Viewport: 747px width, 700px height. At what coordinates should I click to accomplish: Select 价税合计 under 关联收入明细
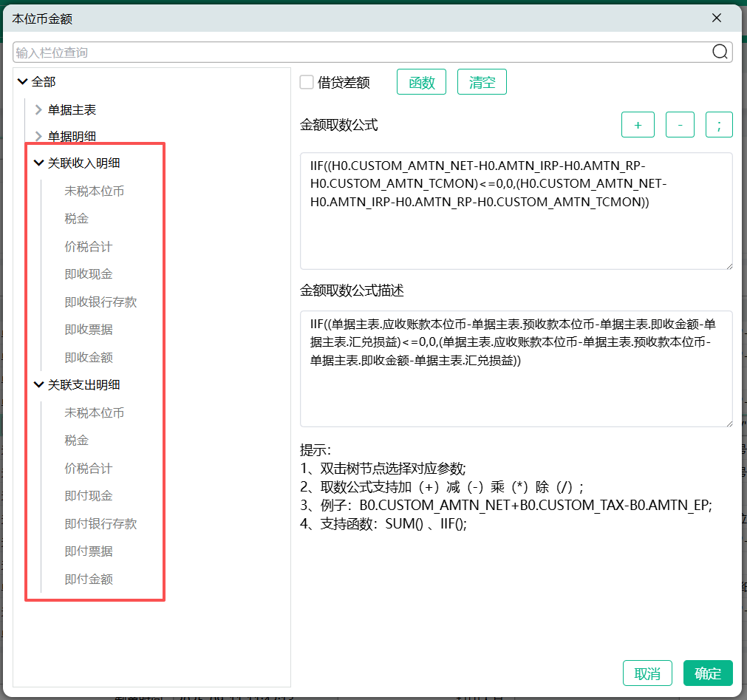point(89,246)
